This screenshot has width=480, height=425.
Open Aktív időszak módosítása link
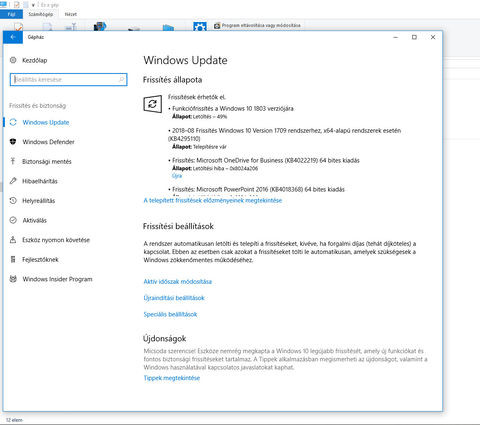[178, 282]
